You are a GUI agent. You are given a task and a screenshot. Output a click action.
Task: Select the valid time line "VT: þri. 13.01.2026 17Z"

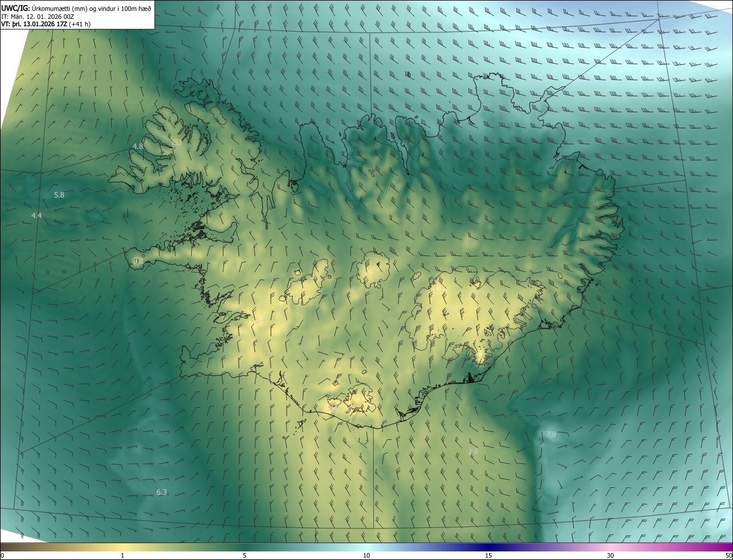(34, 24)
